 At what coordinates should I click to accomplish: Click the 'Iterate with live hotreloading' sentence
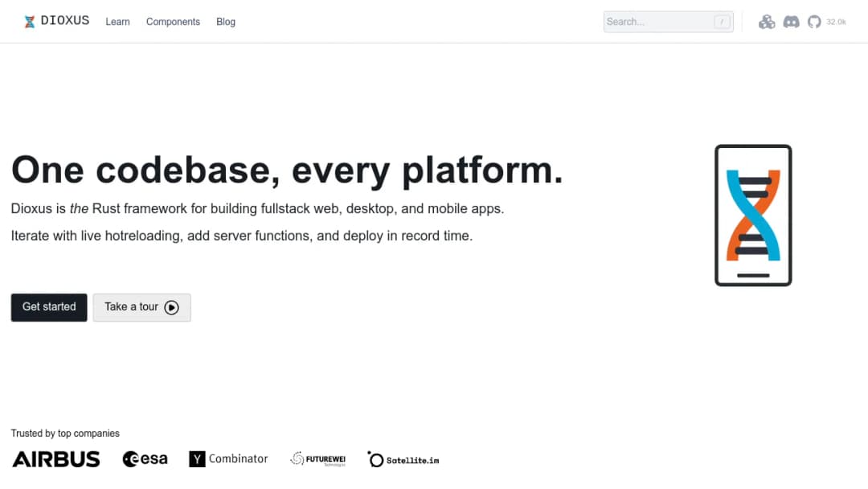(x=242, y=236)
